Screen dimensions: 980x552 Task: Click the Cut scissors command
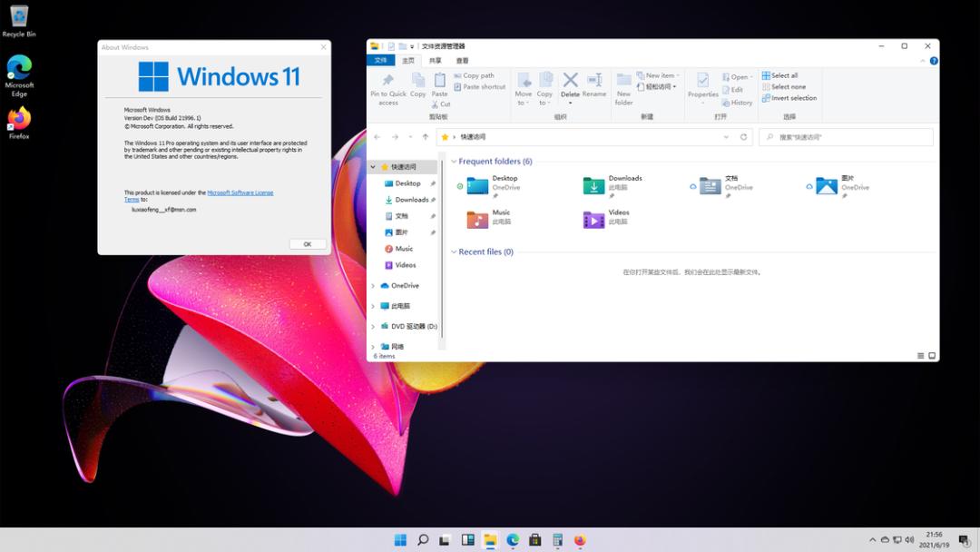click(441, 104)
